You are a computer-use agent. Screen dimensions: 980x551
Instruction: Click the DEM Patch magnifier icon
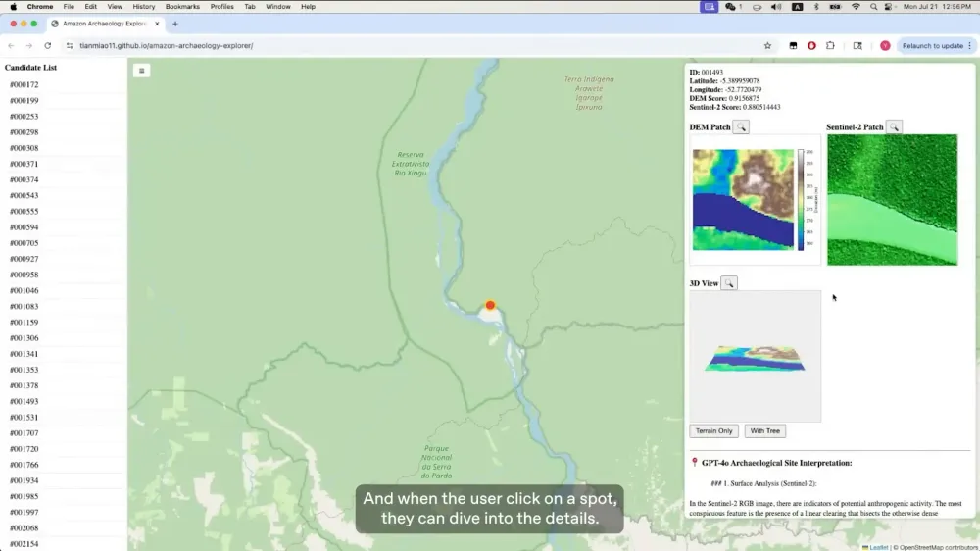(741, 126)
